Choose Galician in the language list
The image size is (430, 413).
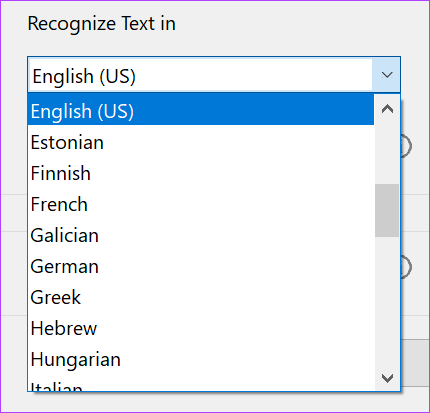pos(201,235)
